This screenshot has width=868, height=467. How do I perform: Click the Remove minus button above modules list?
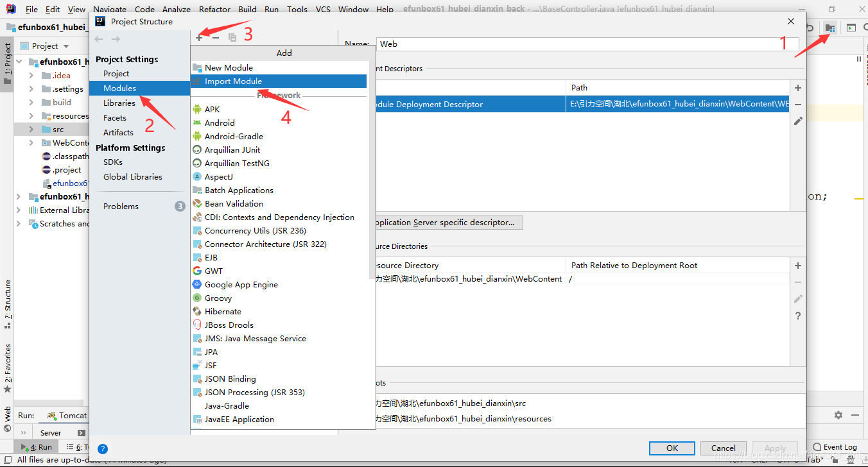(216, 38)
